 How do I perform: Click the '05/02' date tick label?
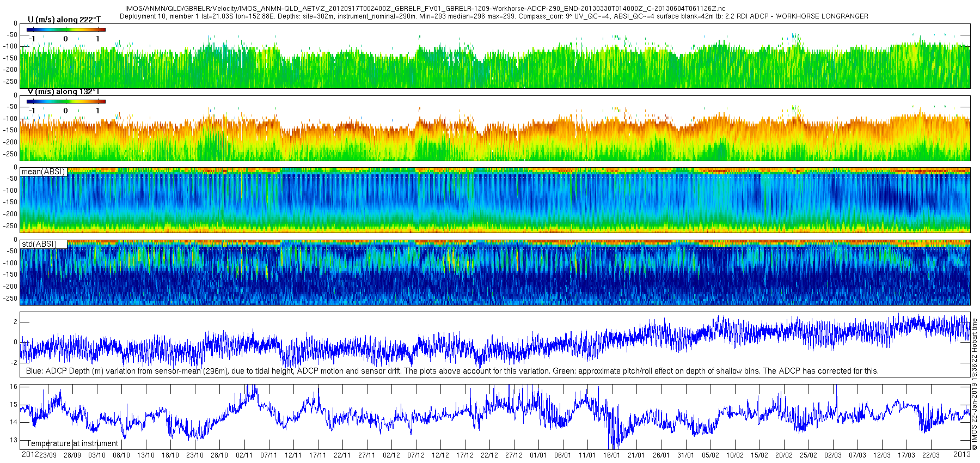point(710,455)
